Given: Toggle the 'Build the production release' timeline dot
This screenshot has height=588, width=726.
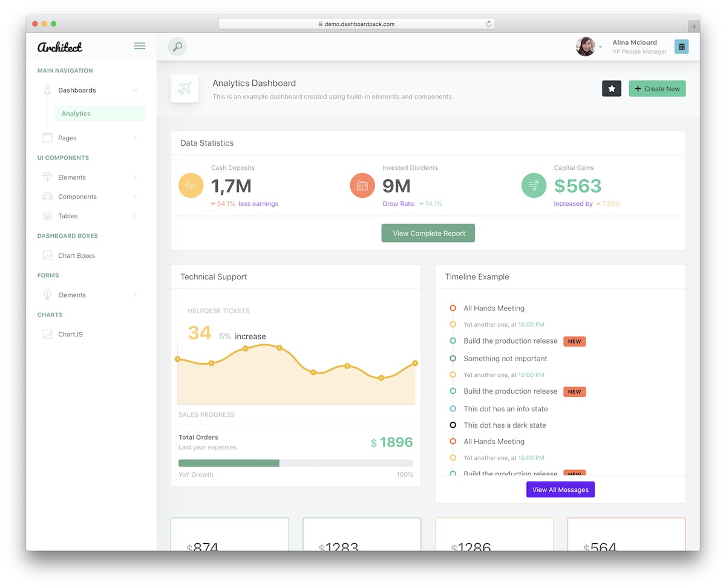Looking at the screenshot, I should tap(453, 341).
